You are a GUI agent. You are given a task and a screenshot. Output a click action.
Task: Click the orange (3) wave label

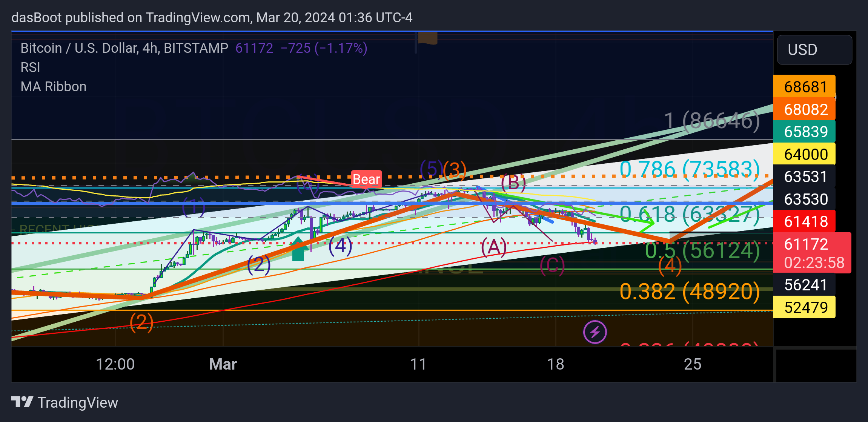455,170
